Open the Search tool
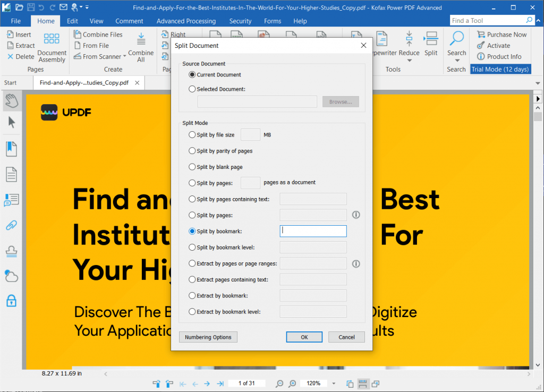The image size is (544, 392). pyautogui.click(x=456, y=46)
